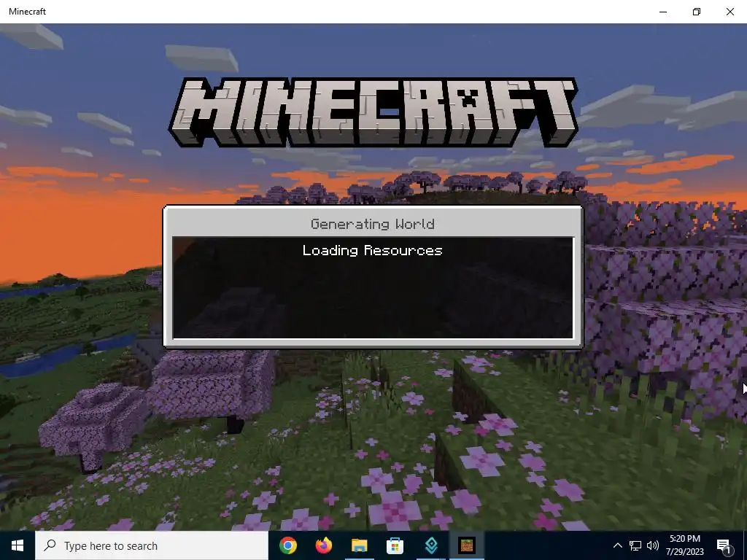
Task: Open File Explorer from the taskbar
Action: (x=359, y=545)
